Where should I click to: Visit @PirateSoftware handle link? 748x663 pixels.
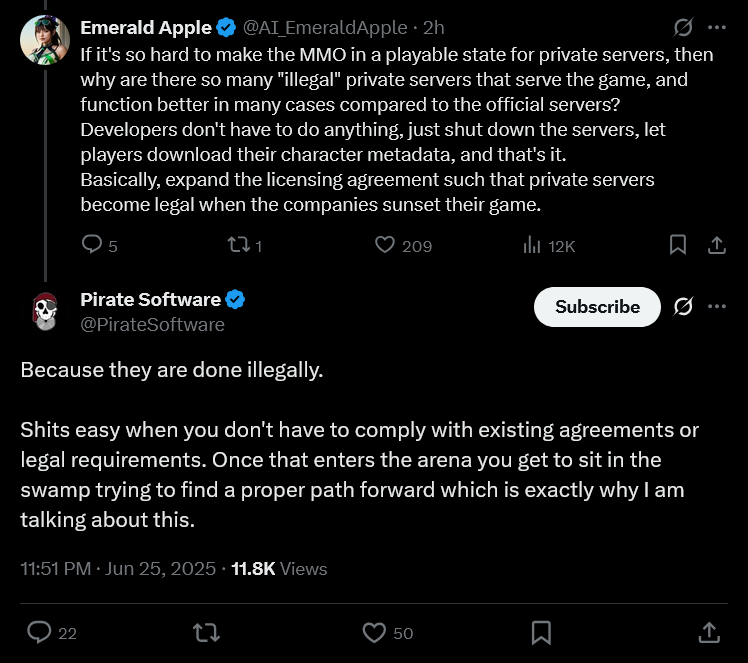[152, 325]
